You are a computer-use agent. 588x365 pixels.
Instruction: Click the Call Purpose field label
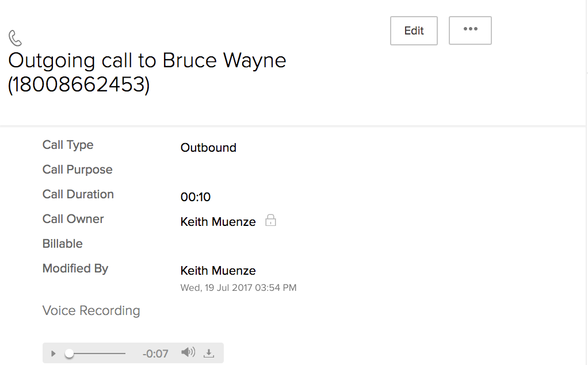tap(77, 170)
